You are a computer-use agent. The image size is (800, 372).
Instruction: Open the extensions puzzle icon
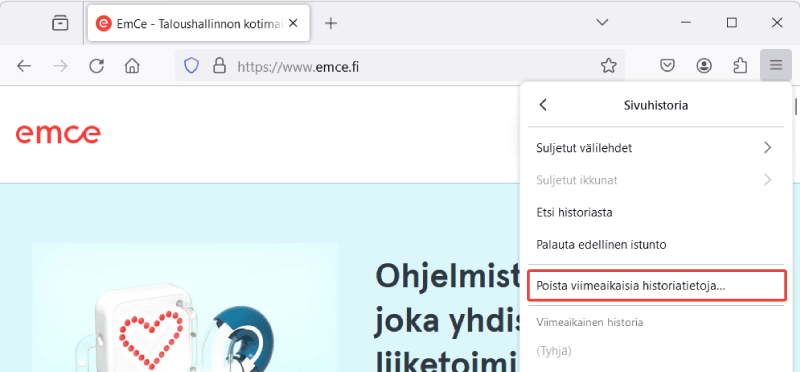coord(740,65)
